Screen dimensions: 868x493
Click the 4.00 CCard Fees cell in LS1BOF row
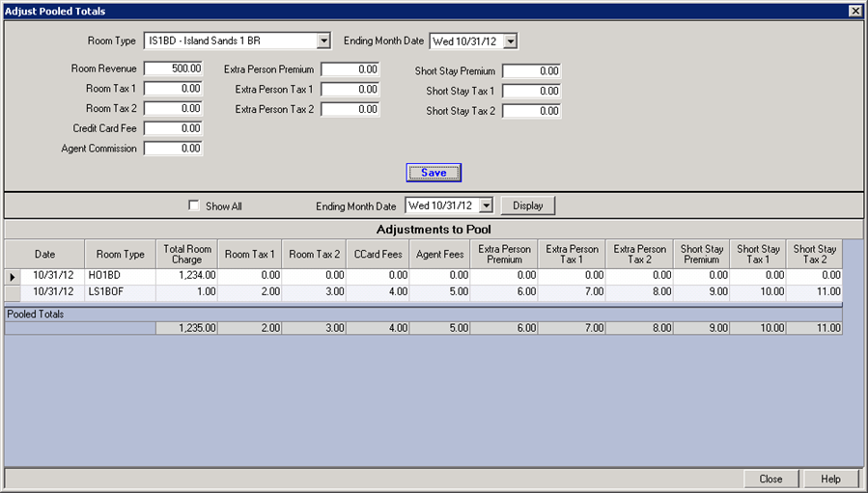(x=378, y=291)
